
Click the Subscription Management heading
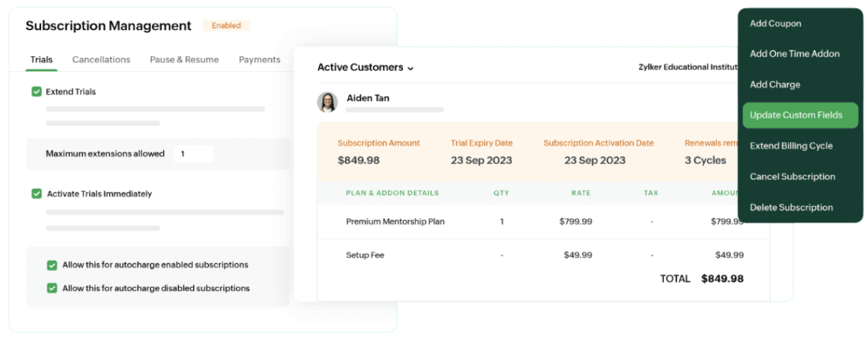[x=108, y=26]
